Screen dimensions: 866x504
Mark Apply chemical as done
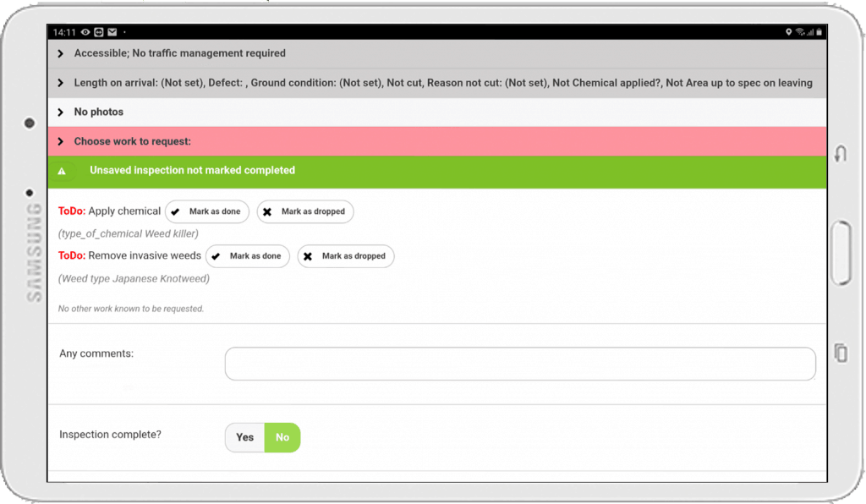click(206, 211)
